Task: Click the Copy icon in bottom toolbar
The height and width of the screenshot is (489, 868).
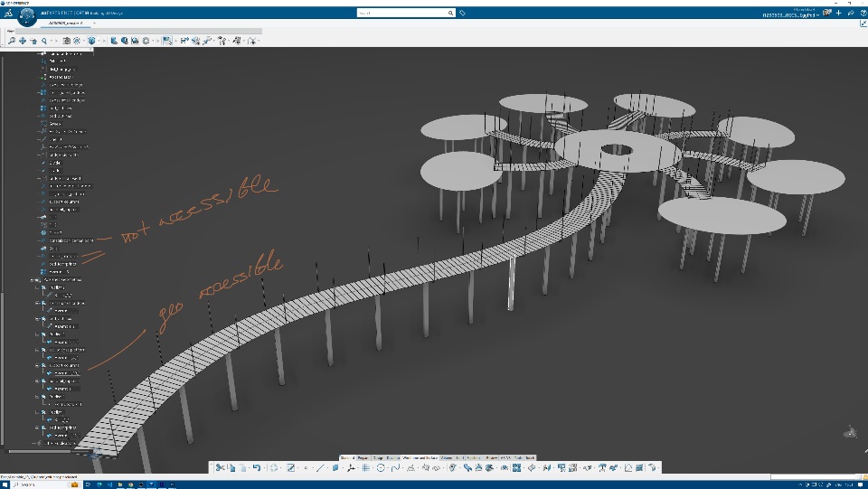Action: click(x=232, y=467)
